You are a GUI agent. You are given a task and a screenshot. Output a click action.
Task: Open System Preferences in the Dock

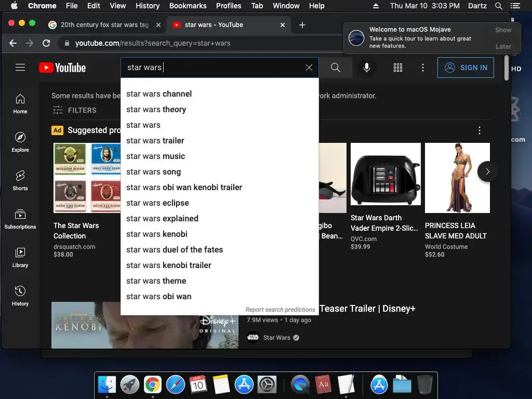(x=267, y=385)
